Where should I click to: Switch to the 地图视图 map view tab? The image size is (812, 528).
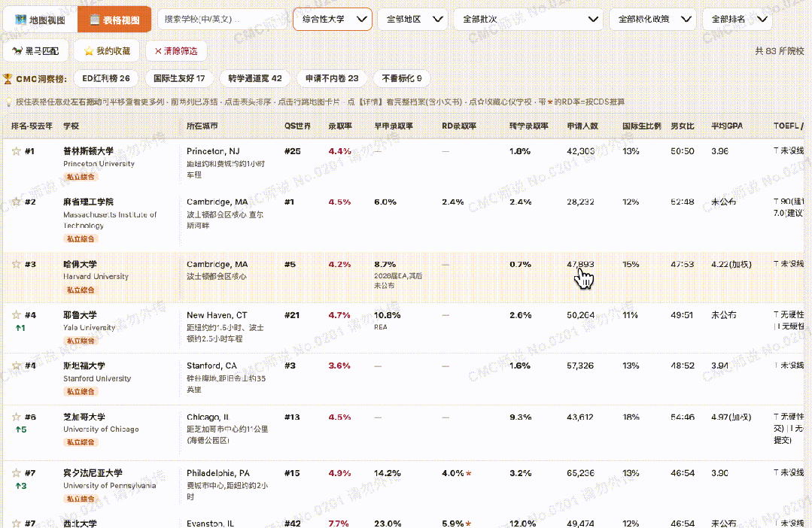click(41, 20)
